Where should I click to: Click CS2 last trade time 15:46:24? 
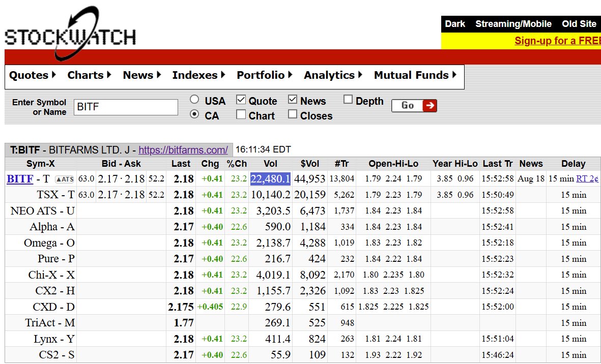pyautogui.click(x=498, y=355)
